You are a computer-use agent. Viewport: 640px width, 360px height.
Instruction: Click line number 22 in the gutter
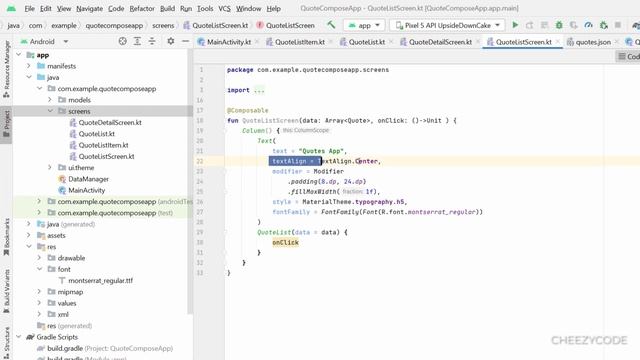click(200, 161)
